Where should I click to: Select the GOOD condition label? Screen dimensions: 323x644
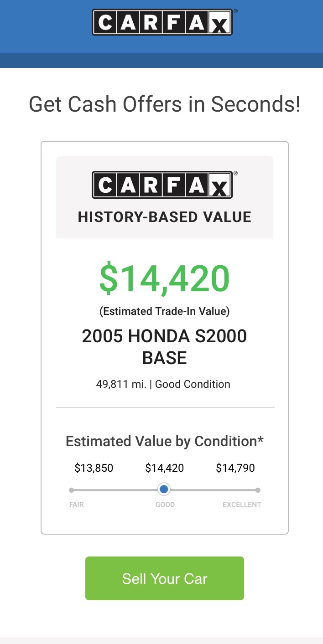point(165,505)
